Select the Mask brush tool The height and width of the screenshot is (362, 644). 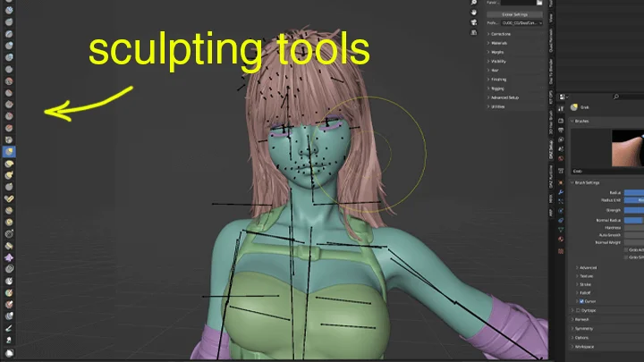[9, 282]
